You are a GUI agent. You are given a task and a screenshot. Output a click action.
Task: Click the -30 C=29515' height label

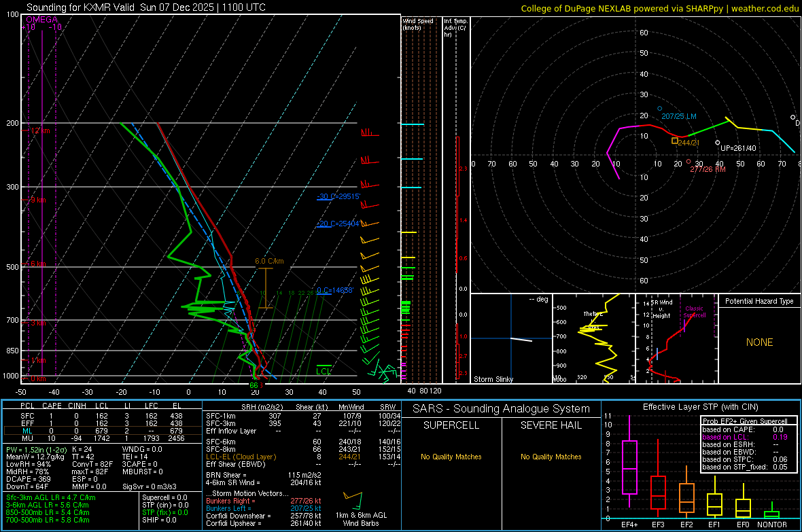[x=338, y=196]
